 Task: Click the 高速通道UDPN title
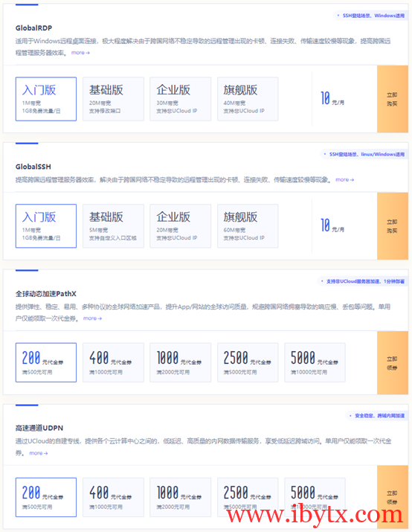(39, 428)
